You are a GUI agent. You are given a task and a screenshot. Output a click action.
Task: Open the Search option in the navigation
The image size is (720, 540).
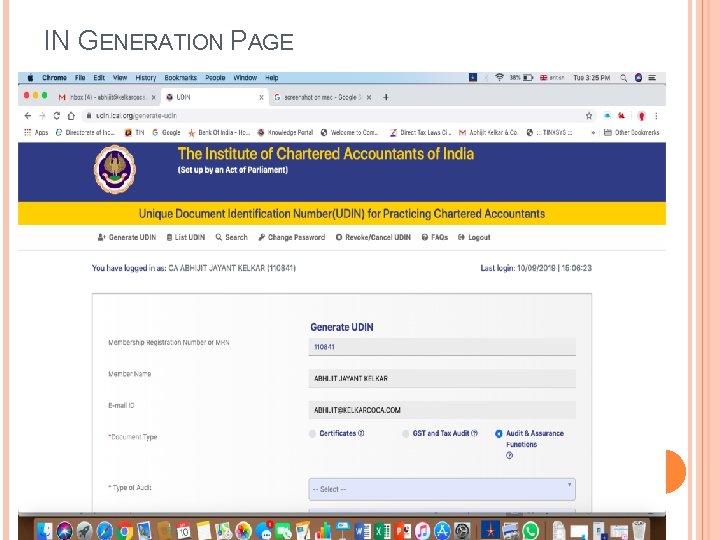pyautogui.click(x=231, y=237)
